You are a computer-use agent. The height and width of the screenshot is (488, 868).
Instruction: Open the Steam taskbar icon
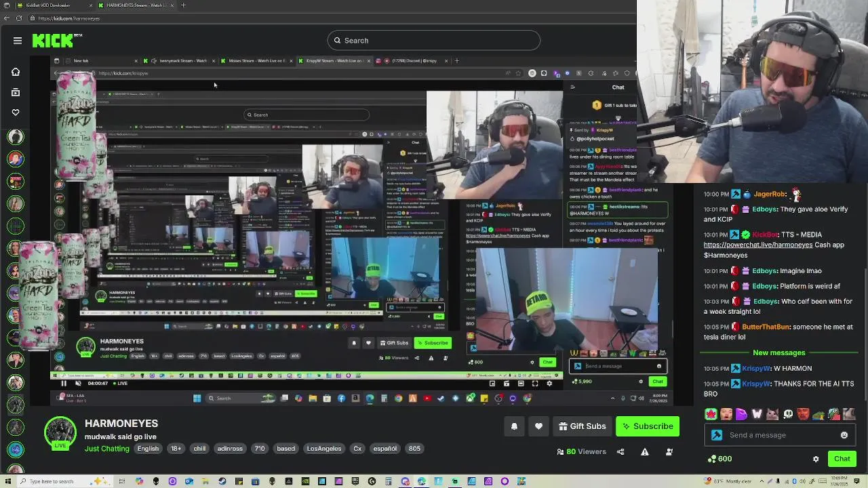(222, 482)
